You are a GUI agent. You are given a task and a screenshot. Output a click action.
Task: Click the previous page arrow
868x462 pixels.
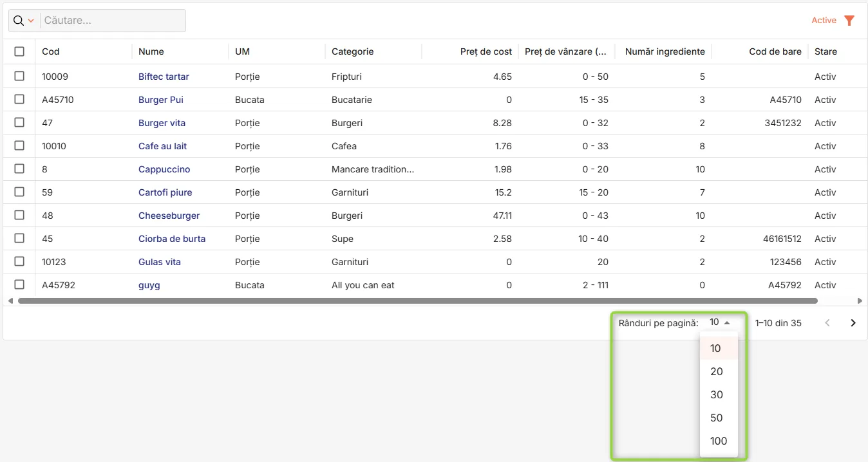pyautogui.click(x=827, y=323)
